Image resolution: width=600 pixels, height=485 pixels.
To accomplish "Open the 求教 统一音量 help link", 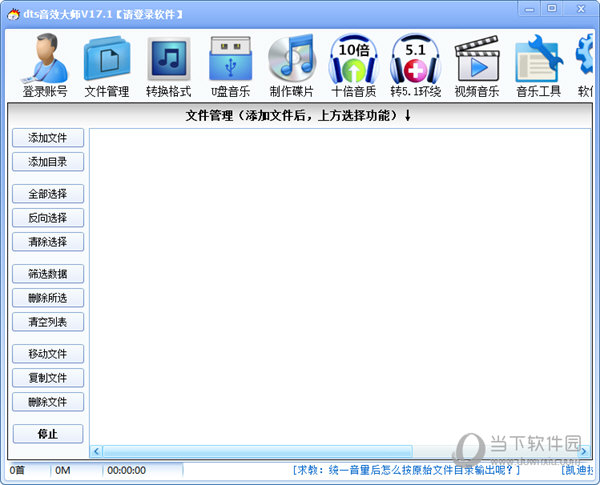I will 406,470.
